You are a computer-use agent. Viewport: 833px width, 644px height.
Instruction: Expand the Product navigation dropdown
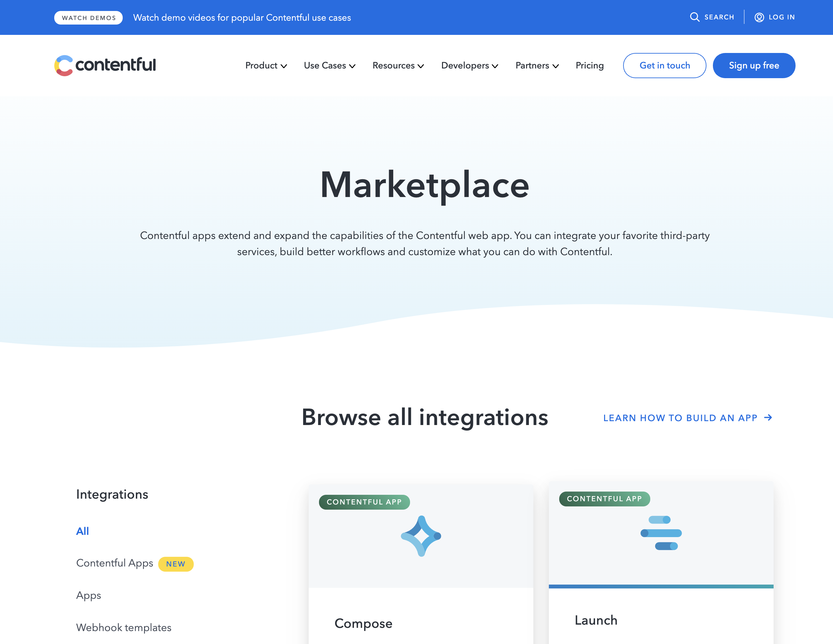point(266,65)
